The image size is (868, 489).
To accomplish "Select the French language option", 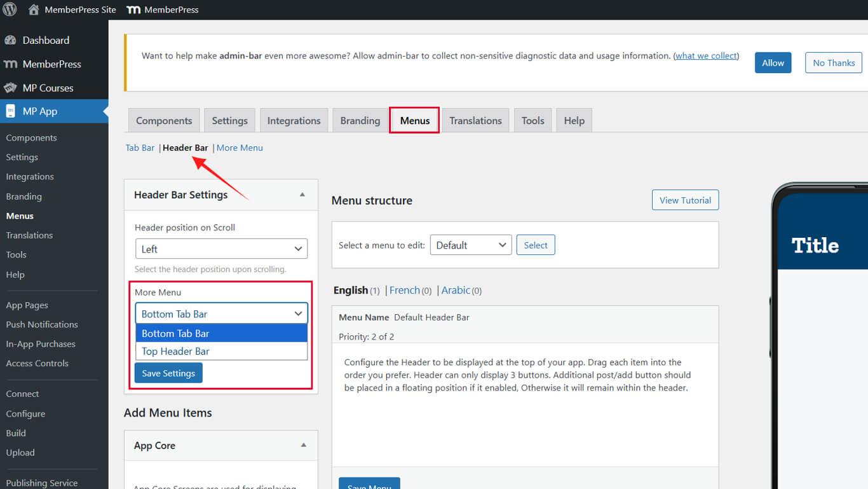I will click(405, 290).
